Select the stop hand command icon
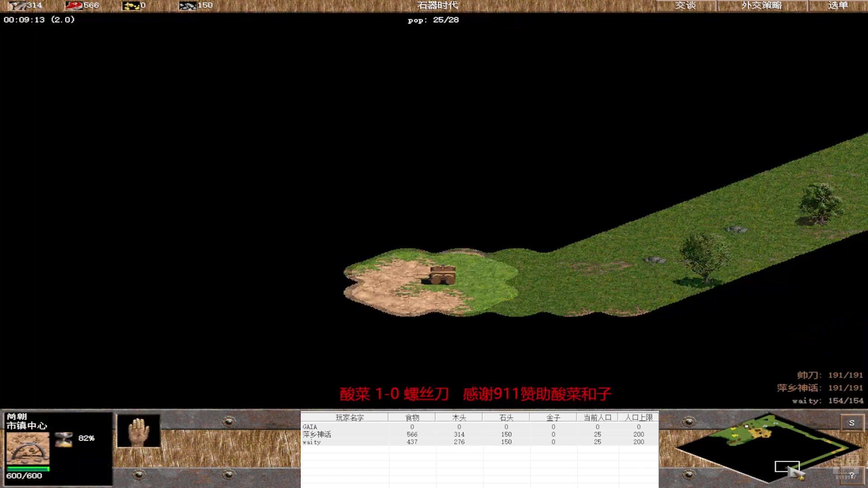This screenshot has width=868, height=488. pyautogui.click(x=138, y=431)
